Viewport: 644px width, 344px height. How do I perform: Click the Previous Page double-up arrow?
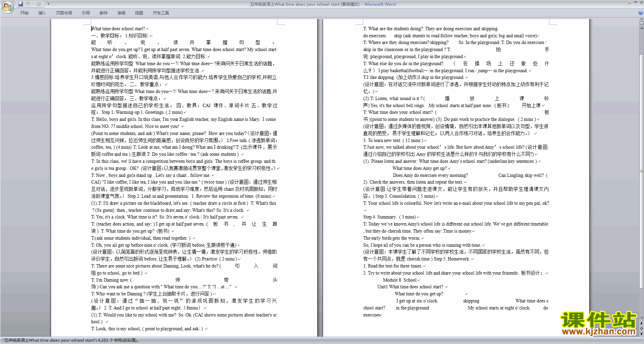pos(642,323)
